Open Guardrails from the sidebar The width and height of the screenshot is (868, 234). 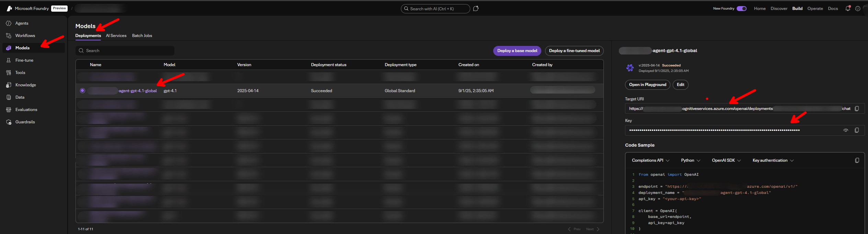point(25,122)
